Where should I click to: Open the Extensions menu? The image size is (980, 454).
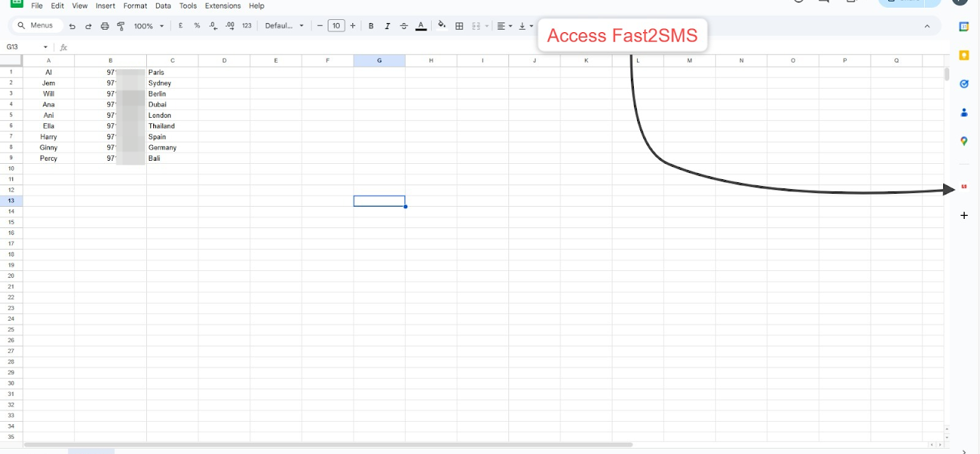coord(222,6)
